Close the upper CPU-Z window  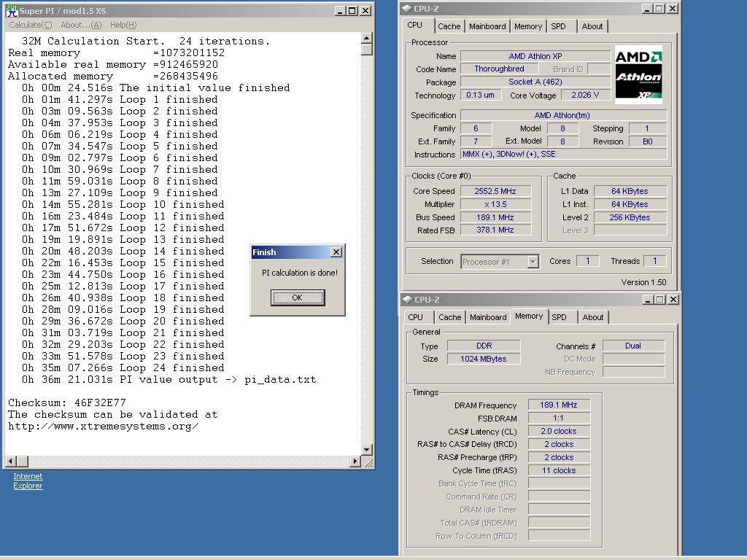click(x=672, y=9)
